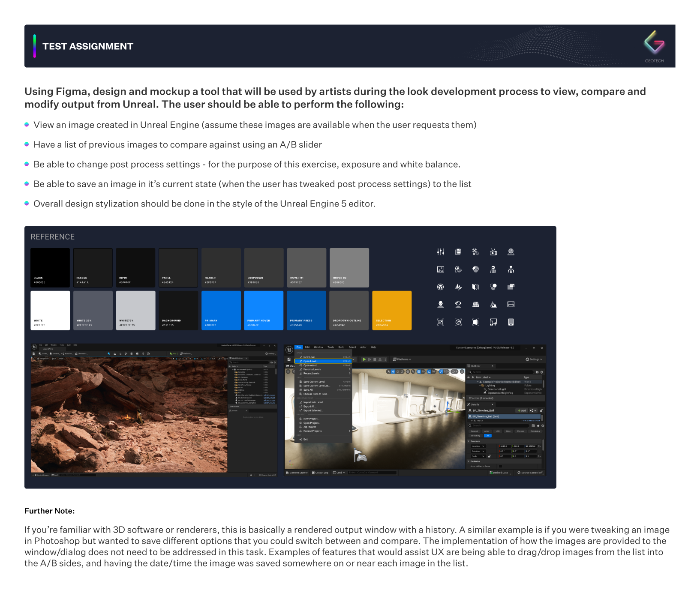
Task: Click Play button in right Unreal editor toolbar
Action: pos(364,359)
